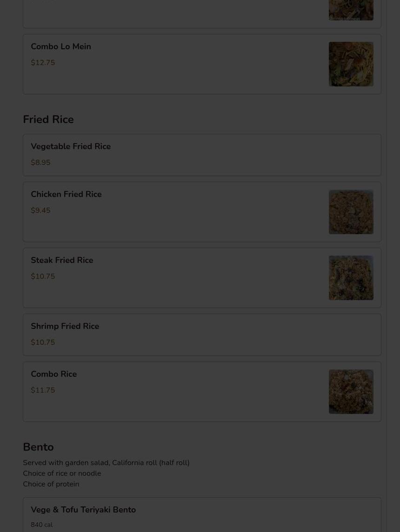Click the Bento section heading
The height and width of the screenshot is (532, 400).
click(38, 447)
